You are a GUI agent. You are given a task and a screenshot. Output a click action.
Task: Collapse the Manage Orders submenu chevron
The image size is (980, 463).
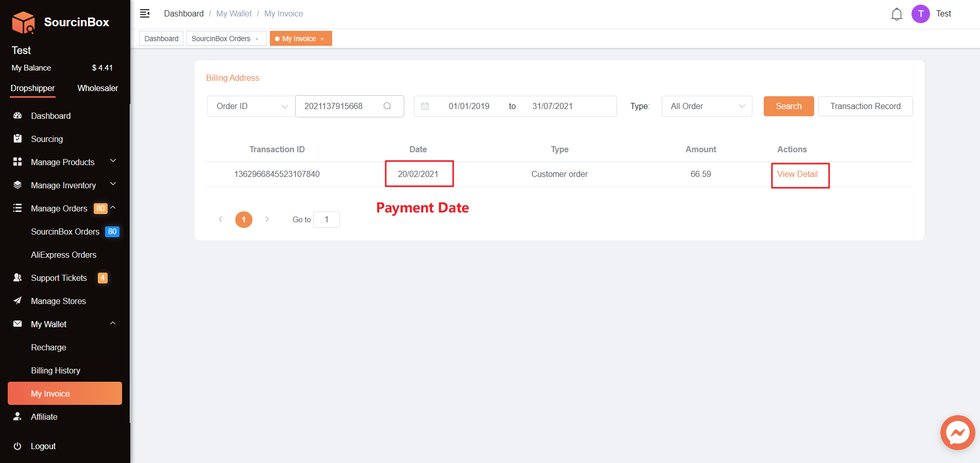[x=113, y=207]
